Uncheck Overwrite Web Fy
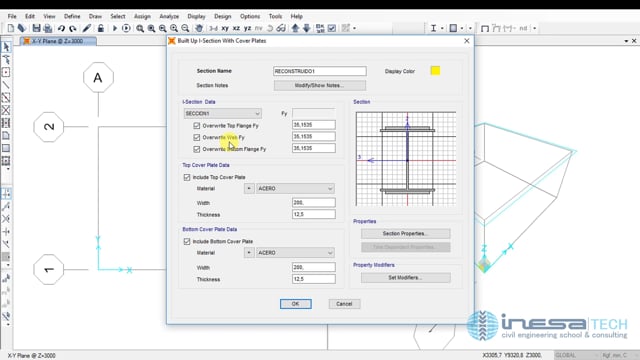Image resolution: width=640 pixels, height=360 pixels. [197, 138]
